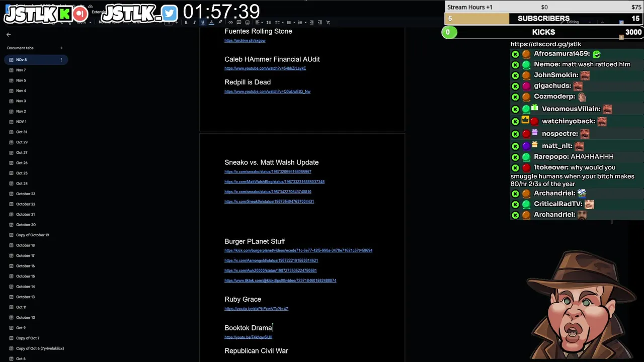The image size is (644, 362).
Task: Open the text alignment dropdown
Action: point(259,22)
